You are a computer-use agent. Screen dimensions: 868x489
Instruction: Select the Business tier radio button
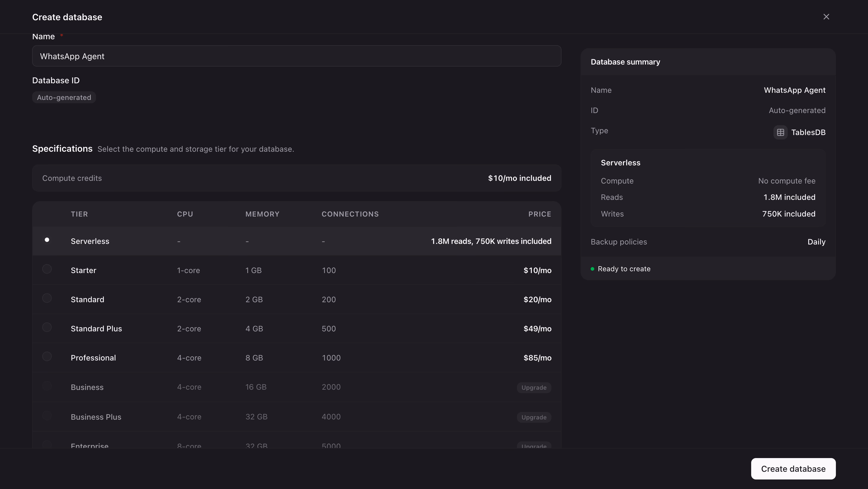tap(47, 386)
